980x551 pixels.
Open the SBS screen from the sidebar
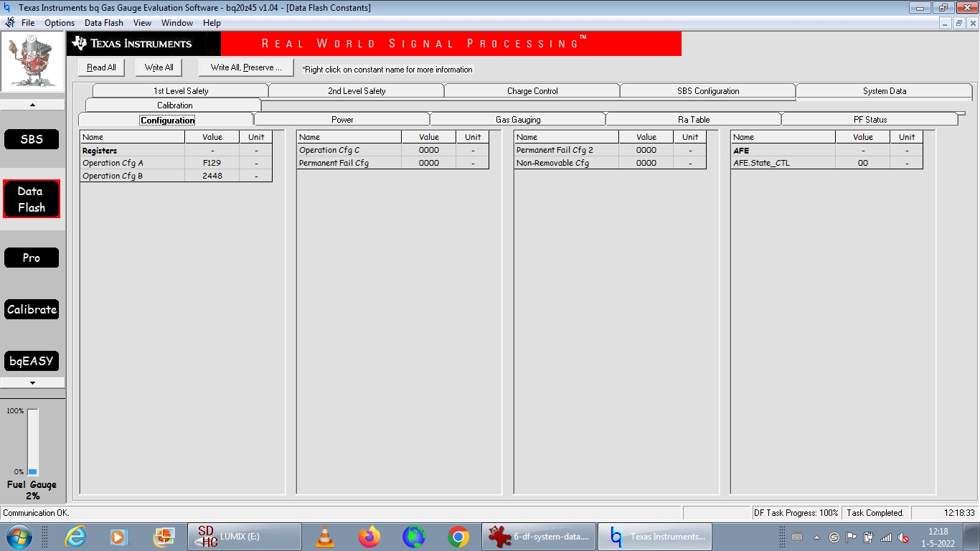click(32, 139)
